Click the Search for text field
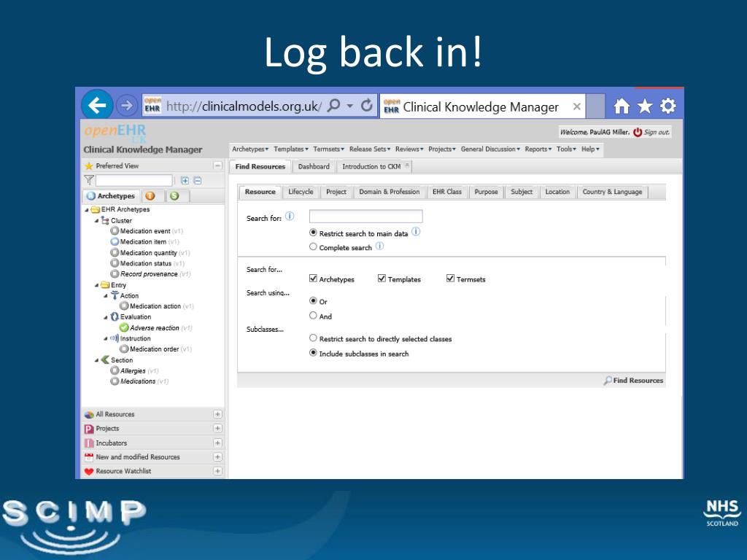The image size is (747, 560). (x=366, y=217)
